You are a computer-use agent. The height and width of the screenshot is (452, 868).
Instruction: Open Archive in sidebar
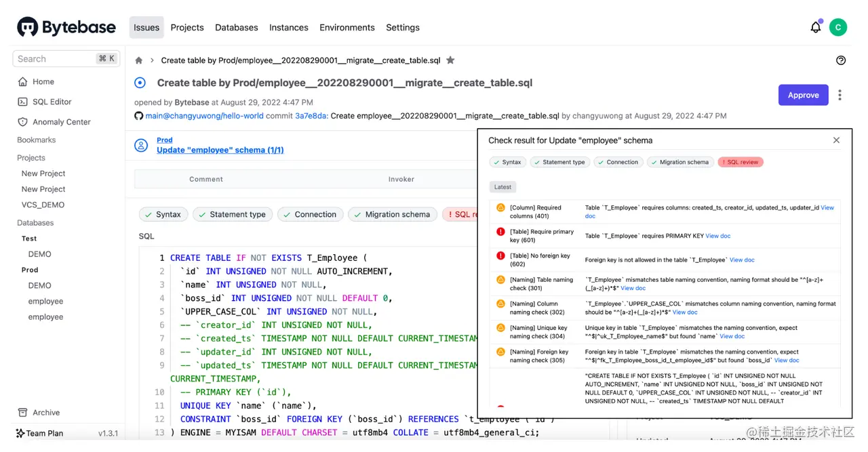[x=46, y=412]
